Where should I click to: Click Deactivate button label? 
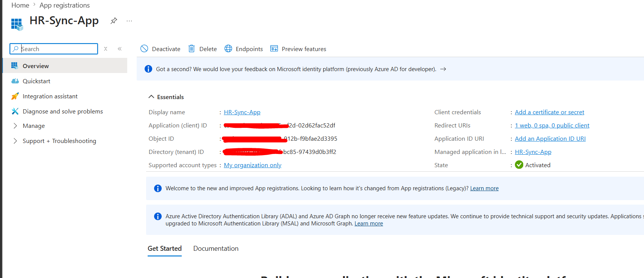166,49
